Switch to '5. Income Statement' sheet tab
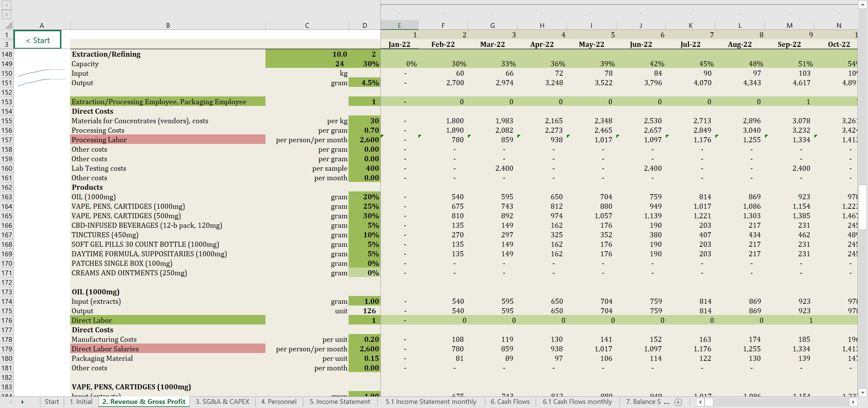868x408 pixels. point(339,402)
